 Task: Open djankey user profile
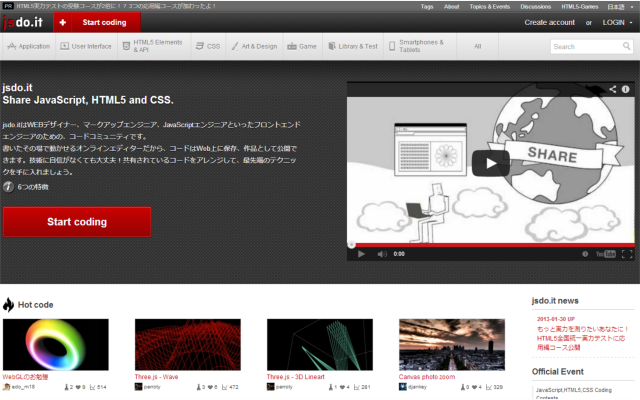click(417, 387)
